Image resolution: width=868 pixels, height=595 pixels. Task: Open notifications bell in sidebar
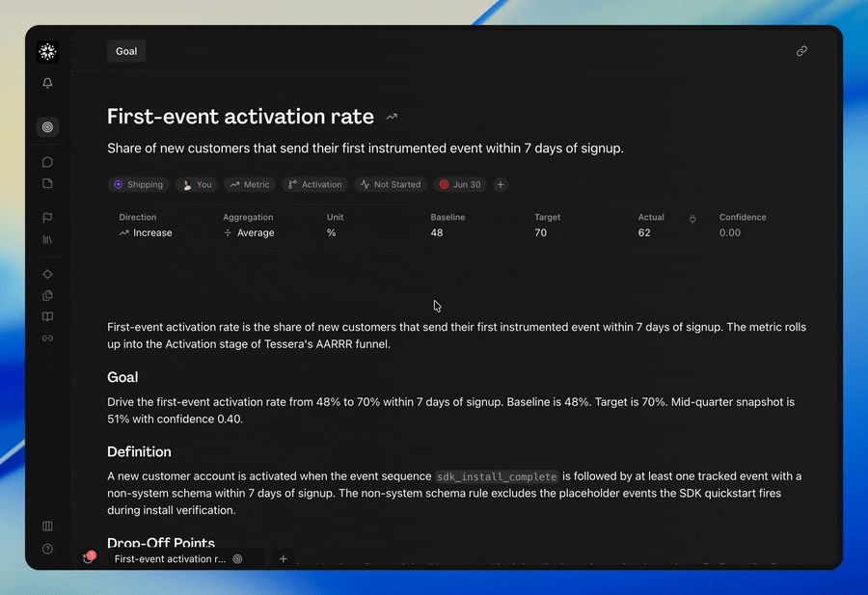coord(47,83)
